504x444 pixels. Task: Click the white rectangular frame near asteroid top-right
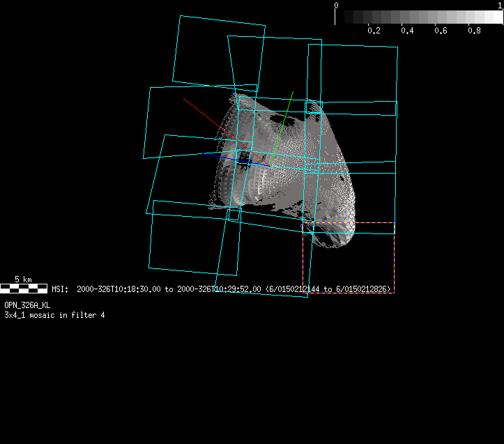(x=351, y=109)
